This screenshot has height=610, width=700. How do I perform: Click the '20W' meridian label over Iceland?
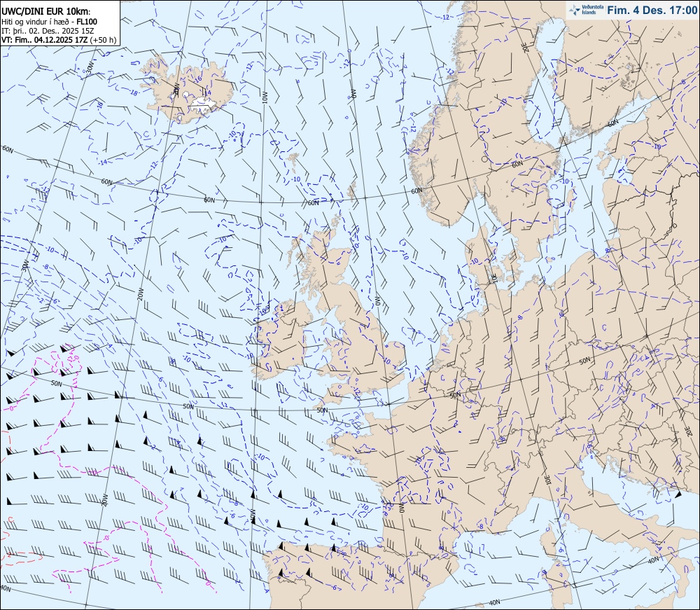(x=176, y=89)
